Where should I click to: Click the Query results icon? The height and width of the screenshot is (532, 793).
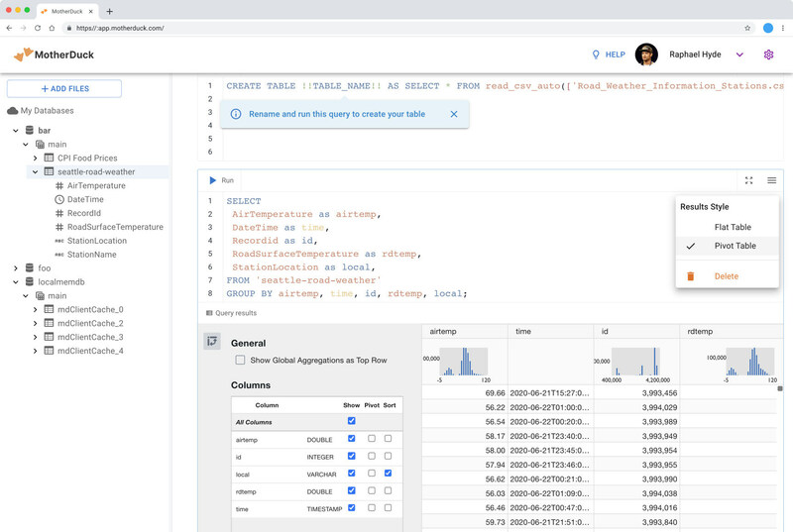click(209, 313)
